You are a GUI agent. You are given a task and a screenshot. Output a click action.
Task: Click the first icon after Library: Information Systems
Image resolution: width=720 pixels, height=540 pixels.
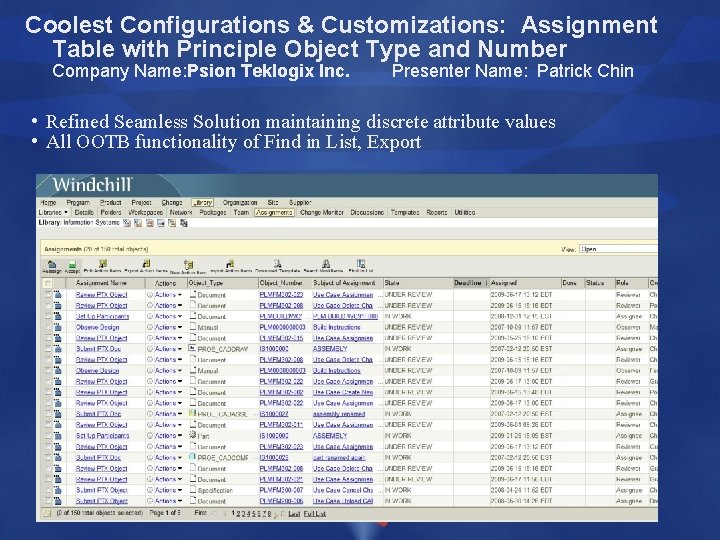point(126,223)
